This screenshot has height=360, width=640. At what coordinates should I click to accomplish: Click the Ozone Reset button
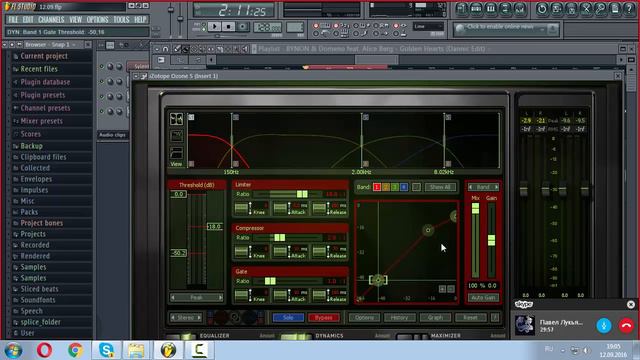pyautogui.click(x=470, y=317)
